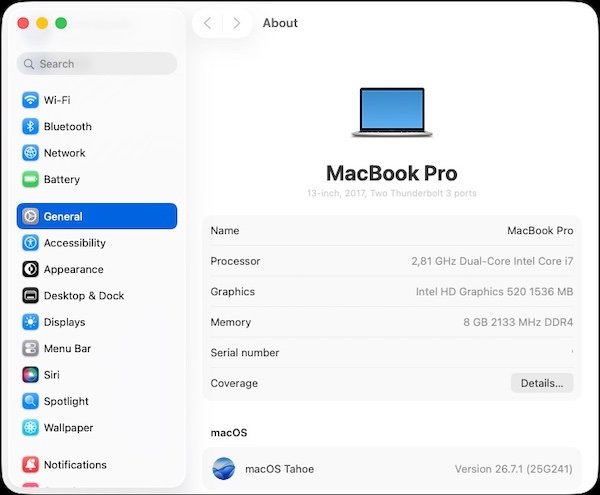
Task: Select Displays label in sidebar
Action: pos(65,322)
